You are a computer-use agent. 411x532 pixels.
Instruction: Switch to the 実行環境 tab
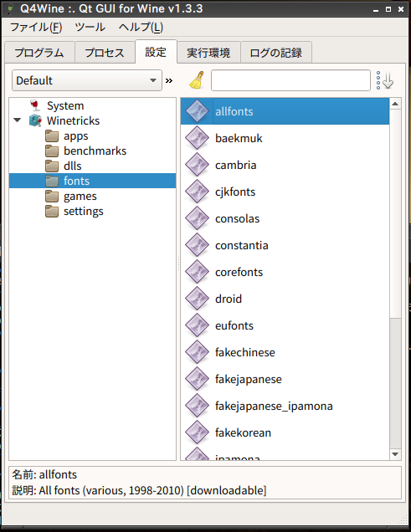(x=208, y=53)
